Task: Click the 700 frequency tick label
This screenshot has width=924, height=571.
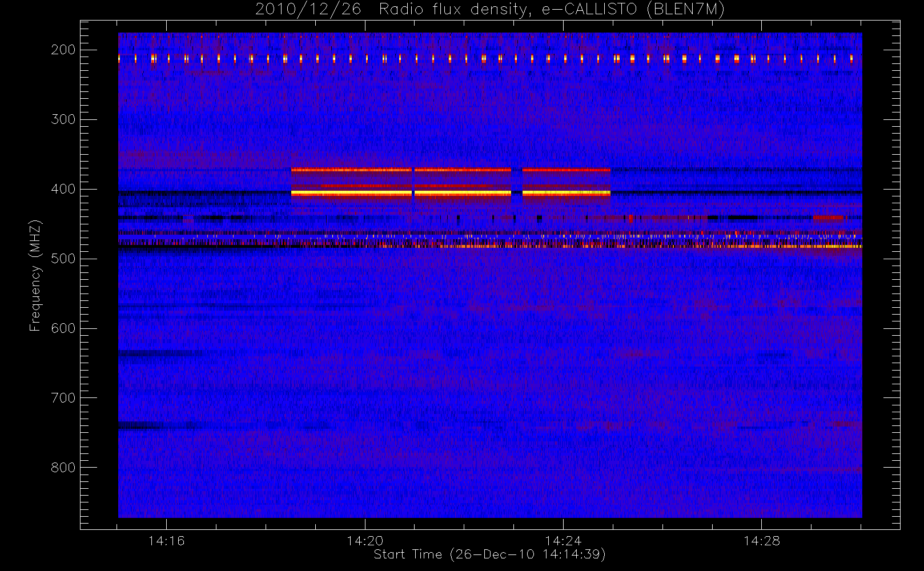Action: (x=63, y=398)
